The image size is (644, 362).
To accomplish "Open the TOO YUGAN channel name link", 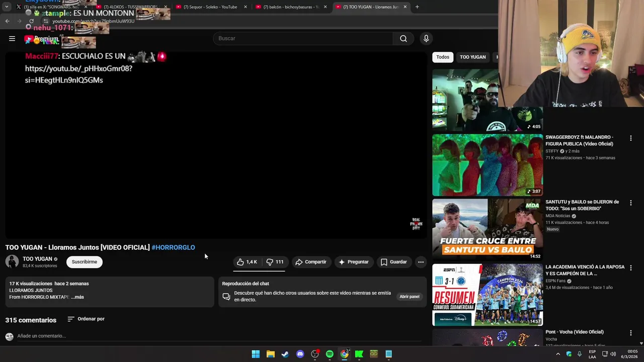I will pos(37,259).
